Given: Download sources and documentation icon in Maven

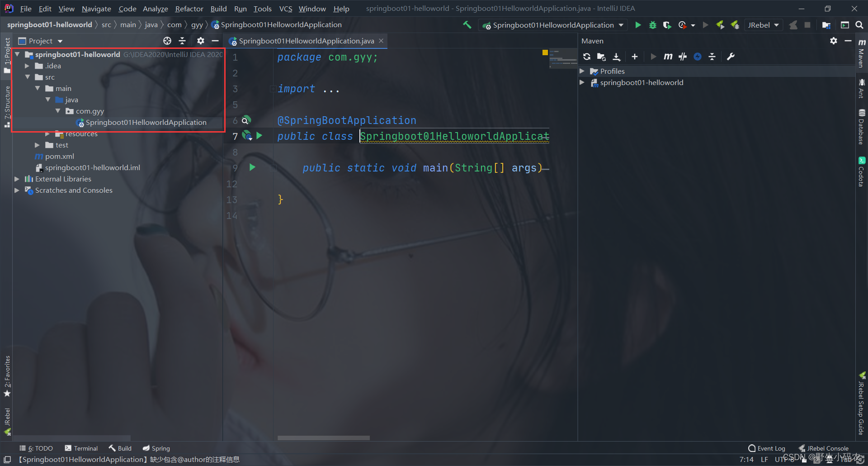Looking at the screenshot, I should click(616, 57).
